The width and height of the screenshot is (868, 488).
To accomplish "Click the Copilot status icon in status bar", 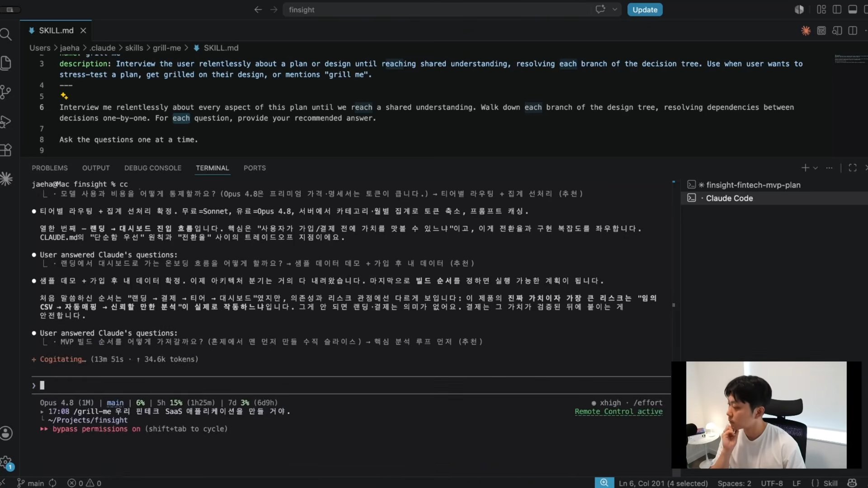I will pyautogui.click(x=852, y=483).
